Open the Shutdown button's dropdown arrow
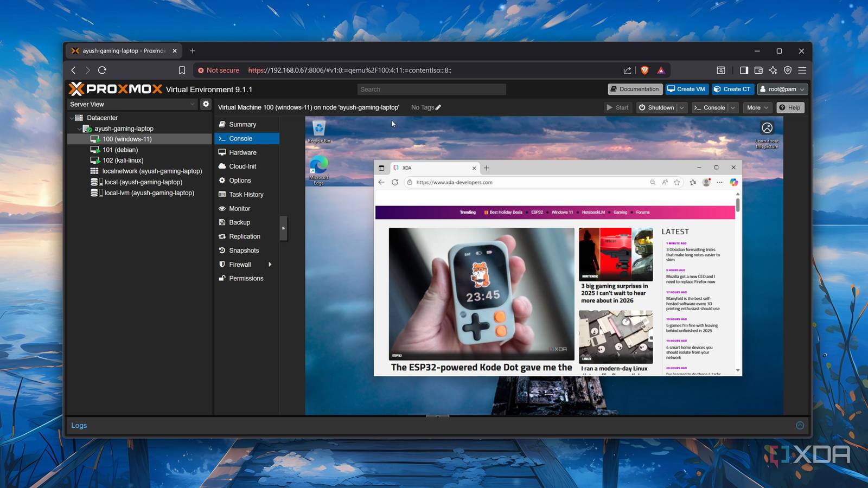Screen dimensions: 868x488 coord(682,107)
